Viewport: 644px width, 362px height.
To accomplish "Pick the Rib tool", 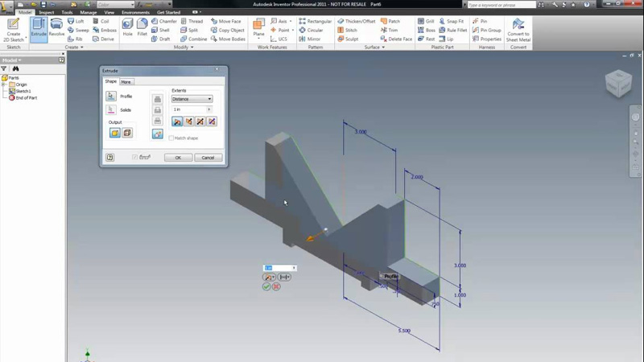I will pyautogui.click(x=75, y=39).
